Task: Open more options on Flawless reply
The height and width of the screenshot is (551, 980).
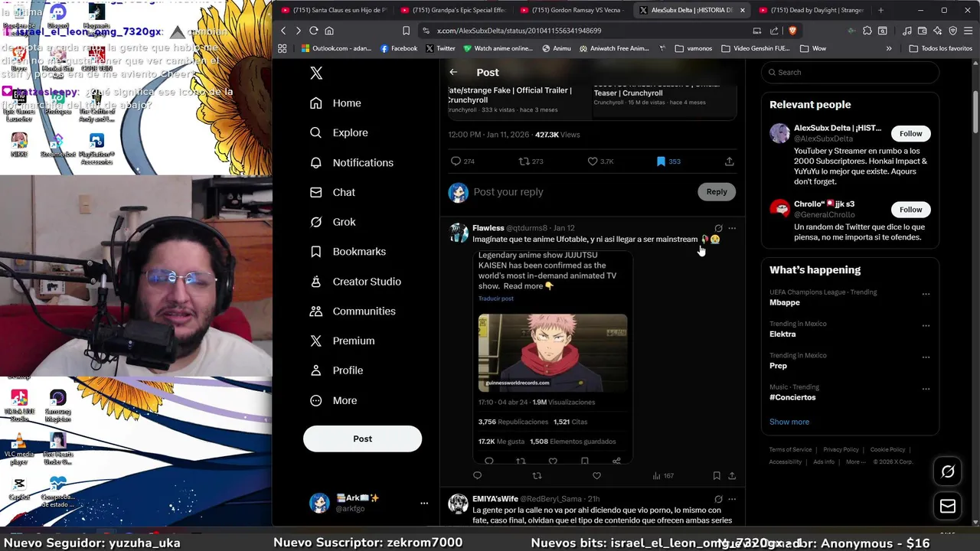Action: [x=732, y=228]
